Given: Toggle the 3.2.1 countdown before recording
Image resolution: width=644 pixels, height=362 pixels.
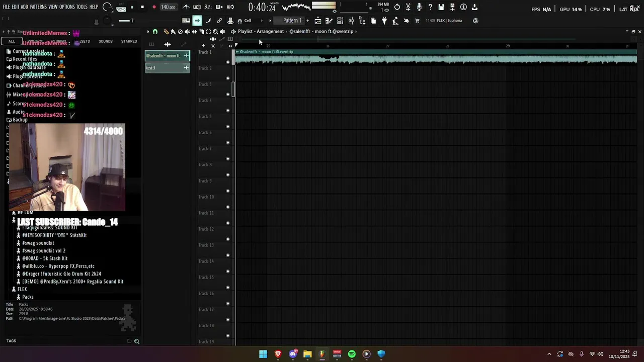Looking at the screenshot, I should 208,7.
